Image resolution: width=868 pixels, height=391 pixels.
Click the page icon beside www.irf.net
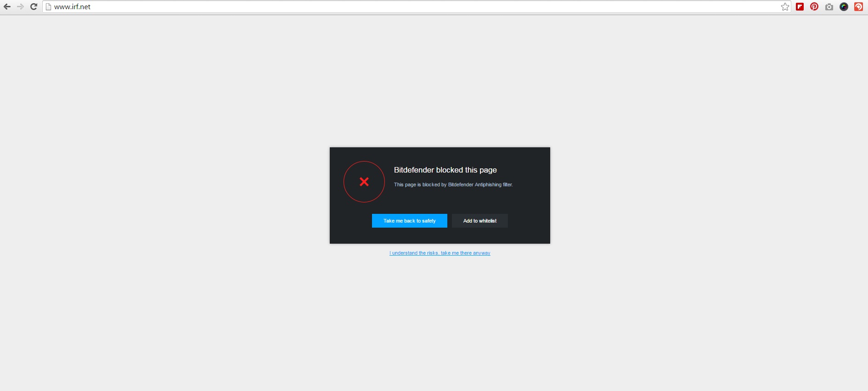pos(48,7)
